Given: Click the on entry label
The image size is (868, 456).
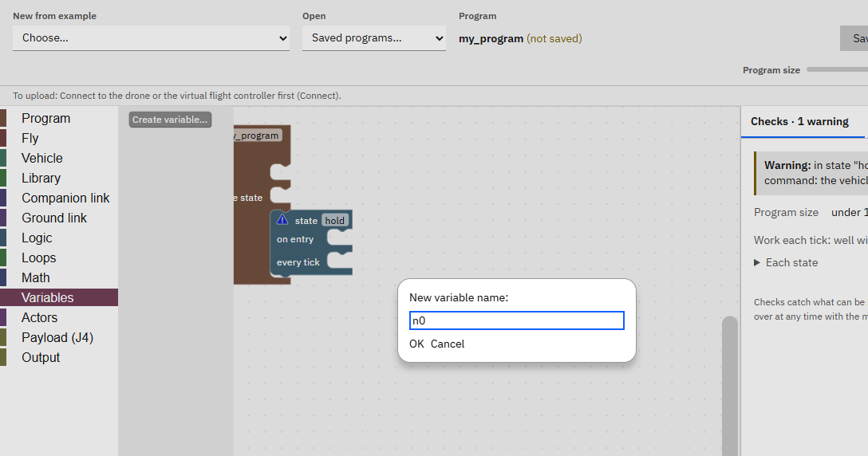Looking at the screenshot, I should click(x=295, y=239).
